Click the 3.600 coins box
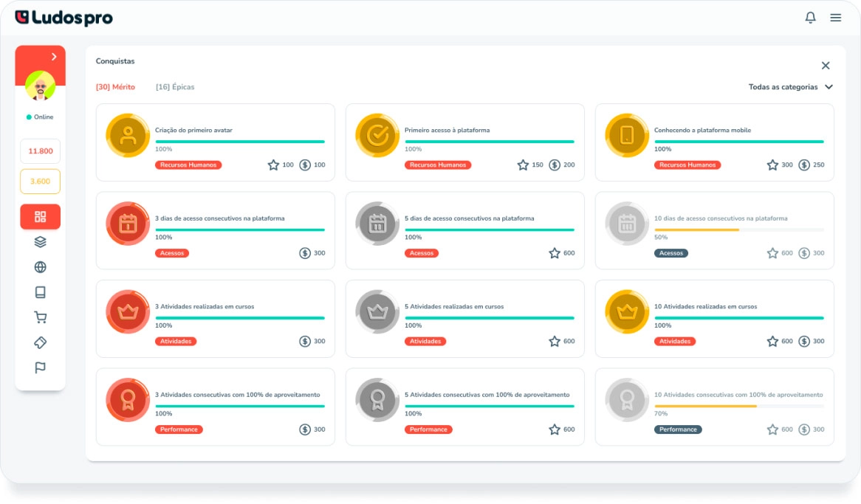This screenshot has height=504, width=861. (x=41, y=182)
